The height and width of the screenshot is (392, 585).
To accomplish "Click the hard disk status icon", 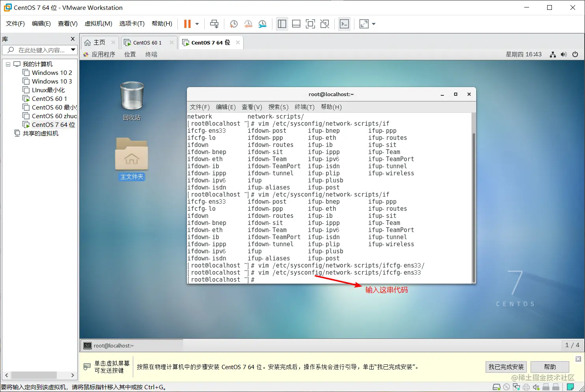I will (497, 387).
